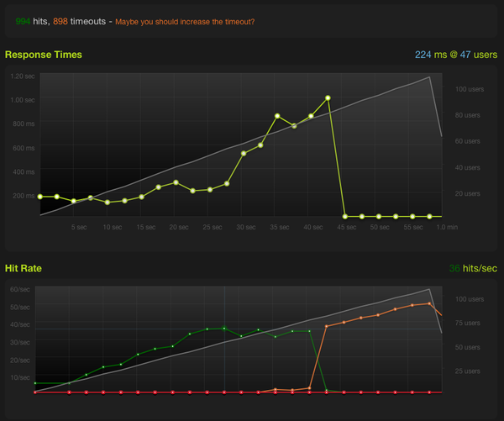The width and height of the screenshot is (504, 421).
Task: Click the 'Response Times' heading
Action: coord(44,55)
